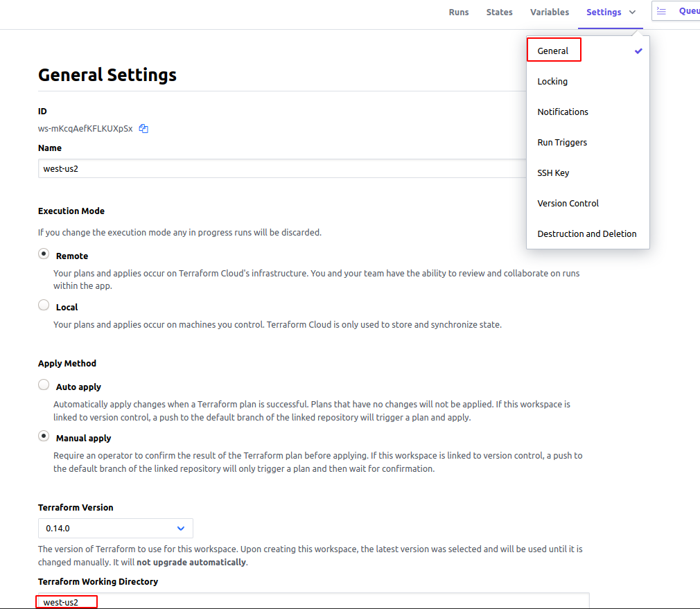Click the Terraform Working Directory input field
Viewport: 700px width, 609px height.
click(313, 601)
